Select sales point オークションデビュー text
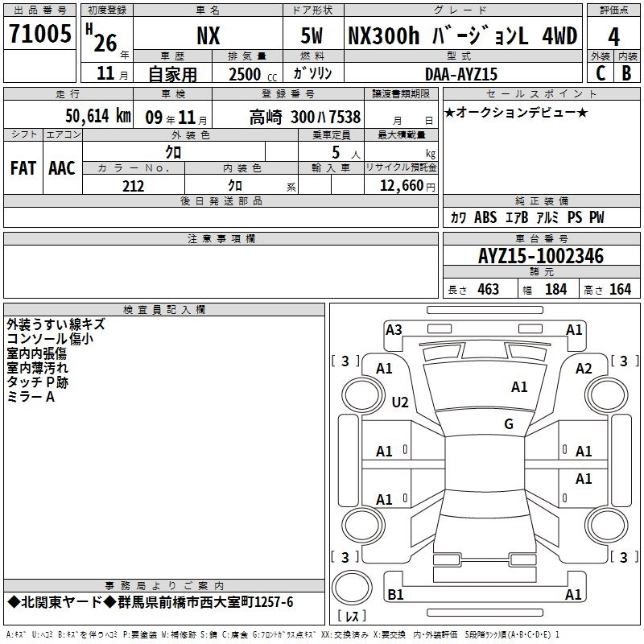This screenshot has height=644, width=644. point(516,113)
